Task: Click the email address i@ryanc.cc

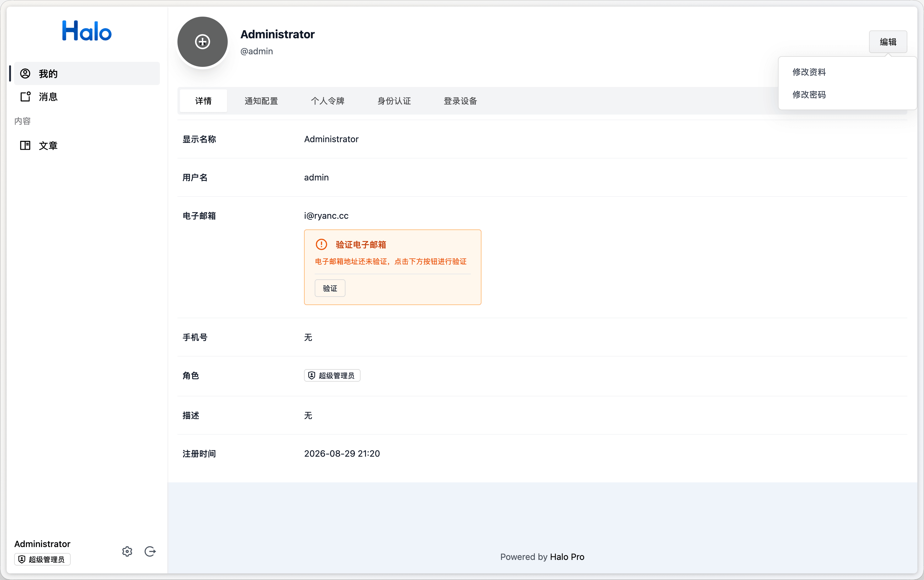Action: coord(326,216)
